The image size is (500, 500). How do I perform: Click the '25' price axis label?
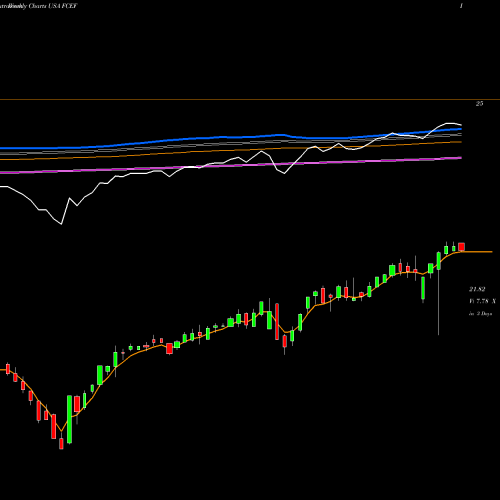tap(479, 104)
